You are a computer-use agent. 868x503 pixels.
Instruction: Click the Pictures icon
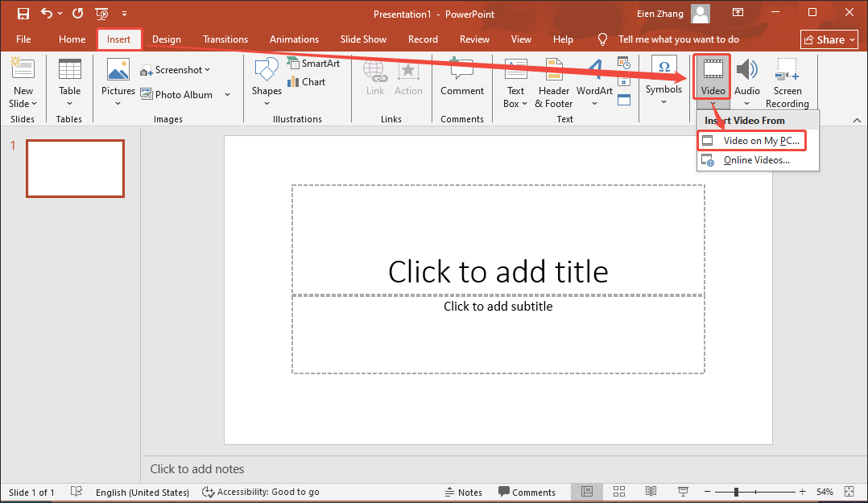coord(118,70)
